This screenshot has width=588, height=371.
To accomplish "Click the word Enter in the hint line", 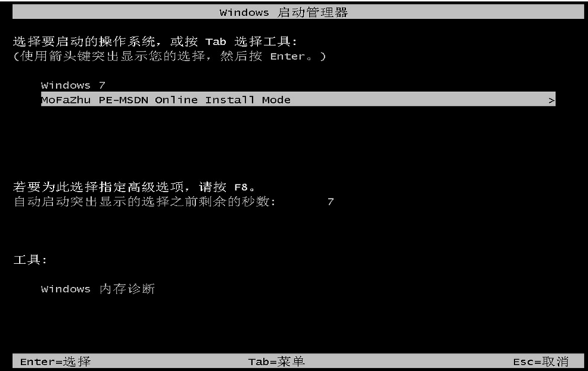I will [288, 56].
